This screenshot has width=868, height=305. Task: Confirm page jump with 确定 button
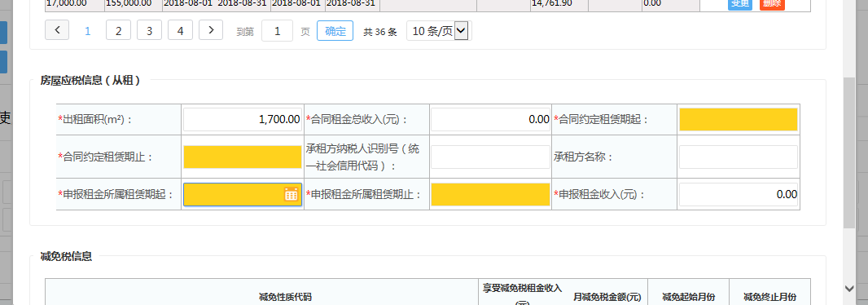point(335,30)
